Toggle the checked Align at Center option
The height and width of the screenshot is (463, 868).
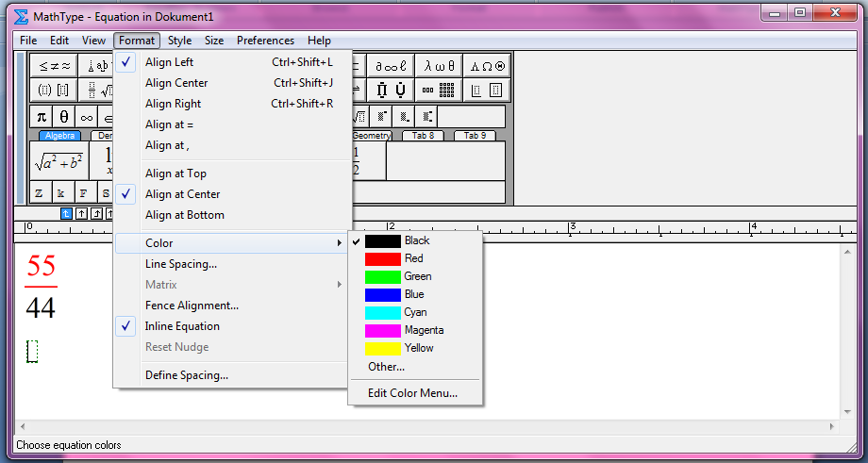(x=233, y=194)
